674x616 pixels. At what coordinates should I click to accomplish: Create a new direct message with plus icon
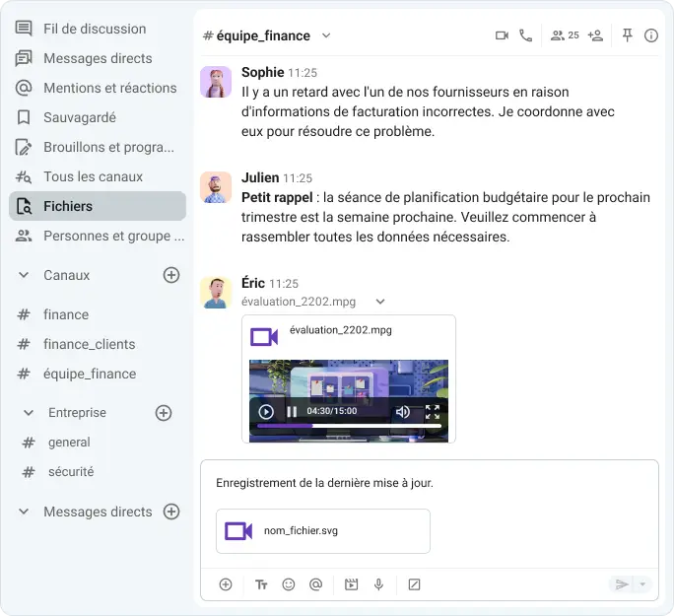[171, 512]
